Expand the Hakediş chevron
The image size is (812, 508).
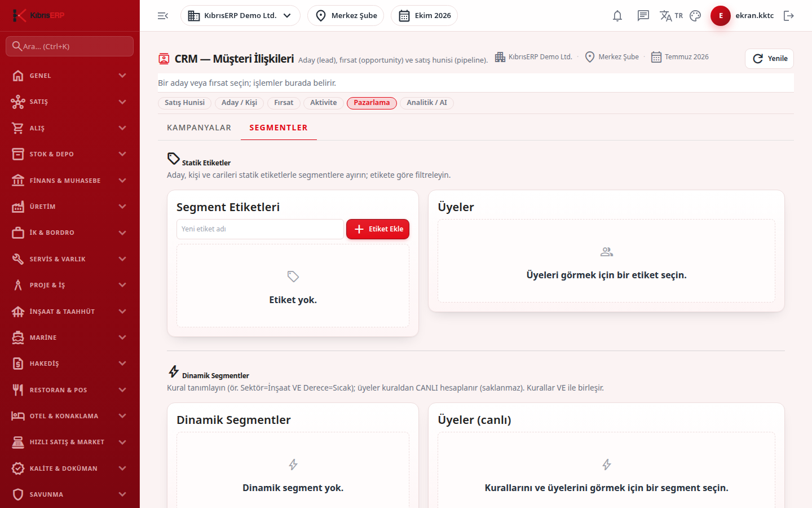(x=122, y=364)
